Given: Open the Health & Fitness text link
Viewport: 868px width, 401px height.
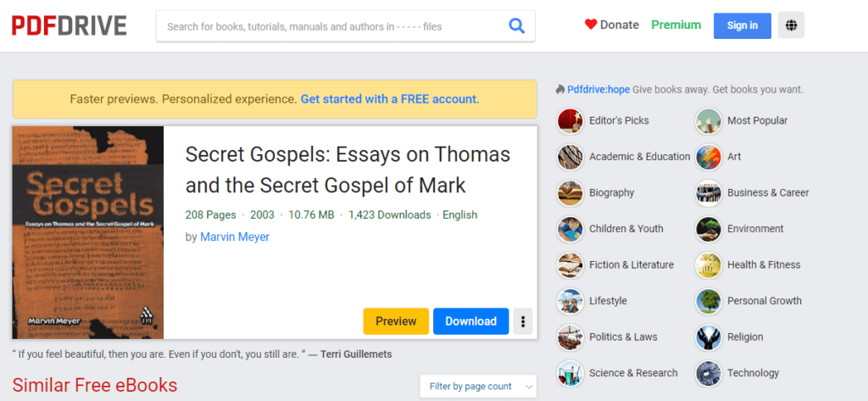Looking at the screenshot, I should (764, 265).
